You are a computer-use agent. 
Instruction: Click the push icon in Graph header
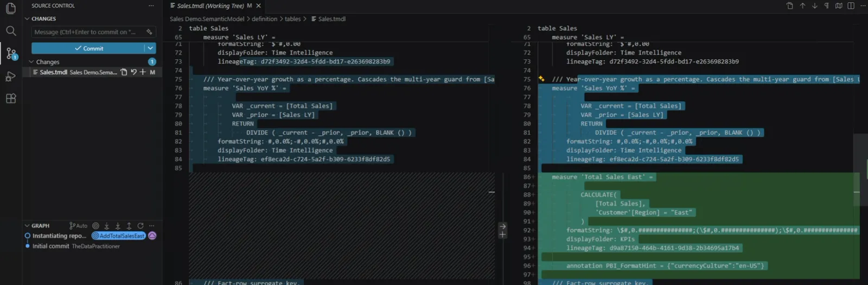129,226
